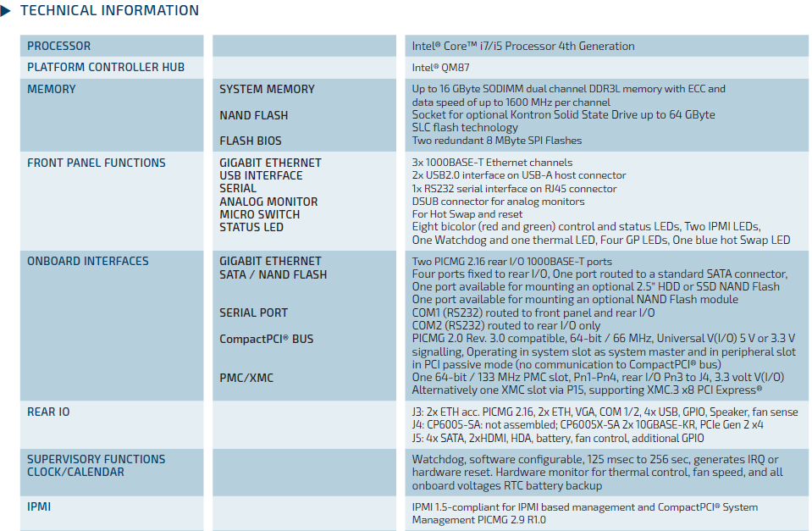Click the IPMI row label
This screenshot has height=531, width=812.
click(x=39, y=506)
